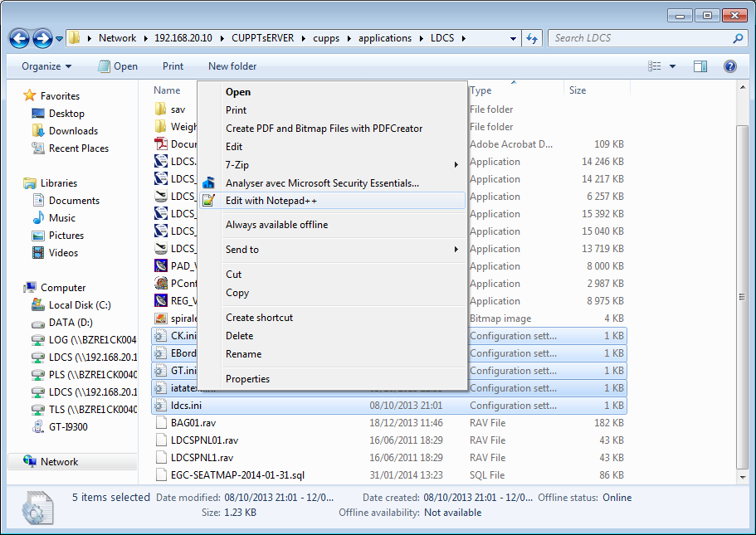
Task: Type in the Search LDCS field
Action: coord(639,38)
